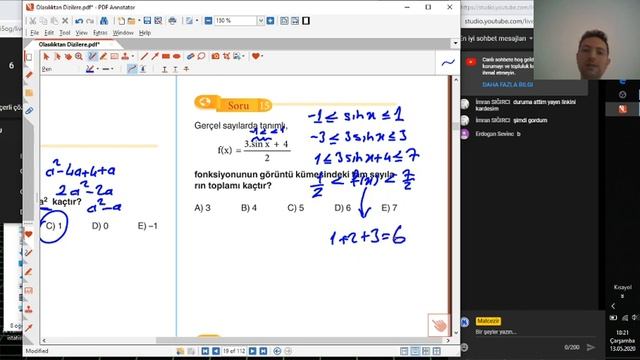640x360 pixels.
Task: Open the Stamp tool dropdown arrow
Action: click(133, 56)
